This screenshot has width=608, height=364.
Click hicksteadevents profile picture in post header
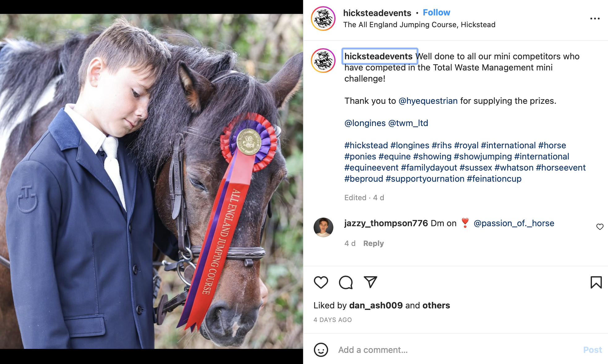coord(323,19)
